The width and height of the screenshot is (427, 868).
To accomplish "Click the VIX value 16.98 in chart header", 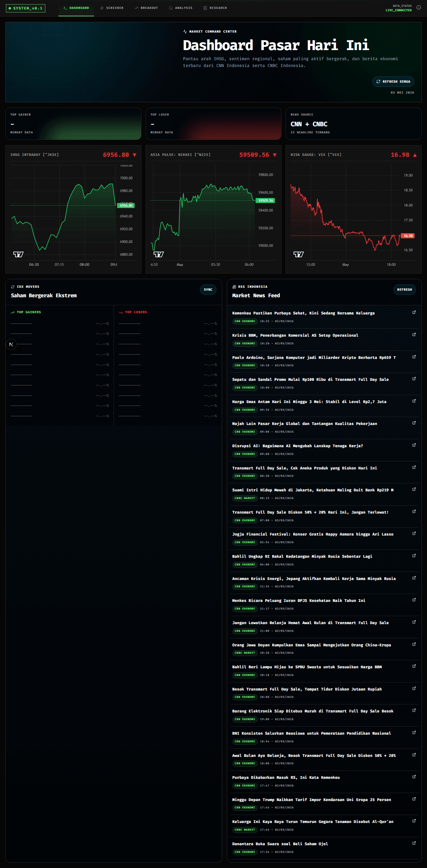I will (400, 155).
